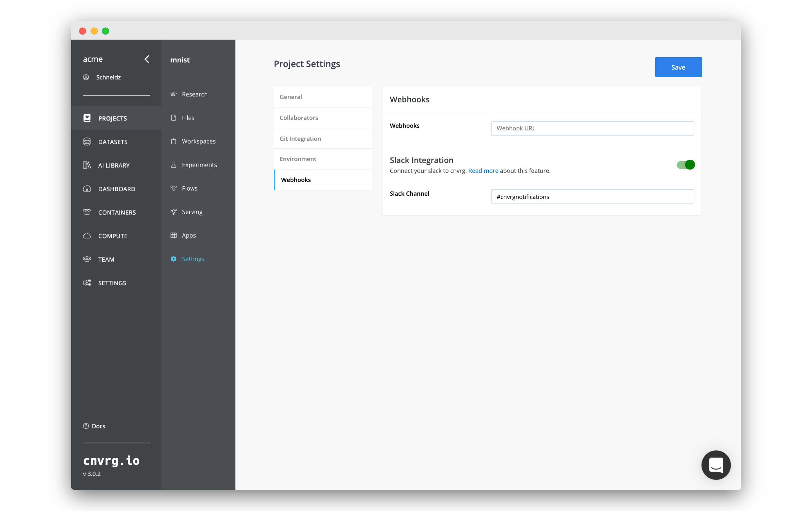This screenshot has height=511, width=812.
Task: Click the Team people icon
Action: tap(87, 259)
